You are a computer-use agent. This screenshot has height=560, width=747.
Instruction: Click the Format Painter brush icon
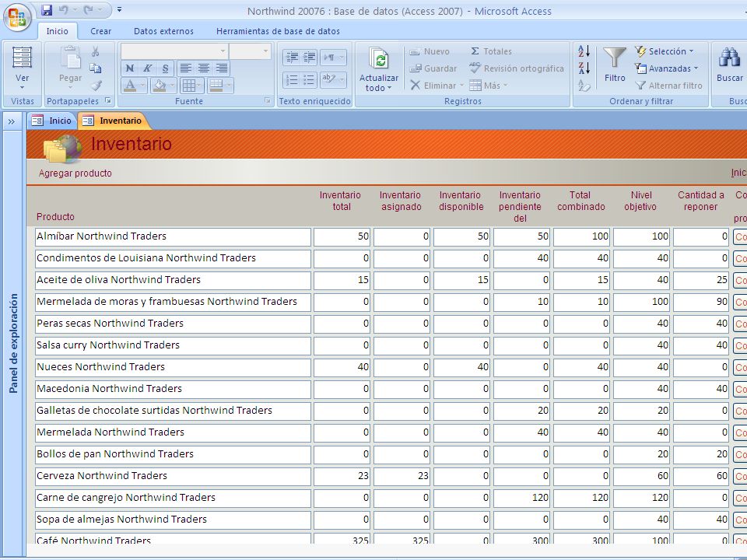(96, 86)
